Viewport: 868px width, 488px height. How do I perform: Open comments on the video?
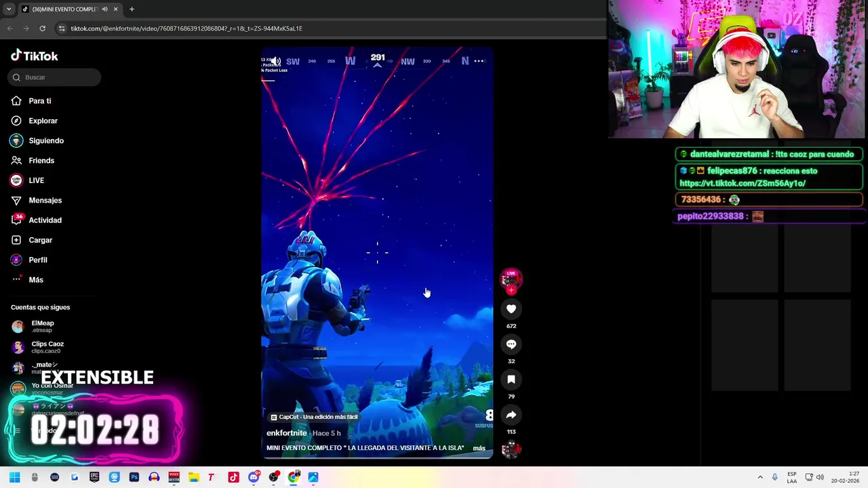point(511,344)
